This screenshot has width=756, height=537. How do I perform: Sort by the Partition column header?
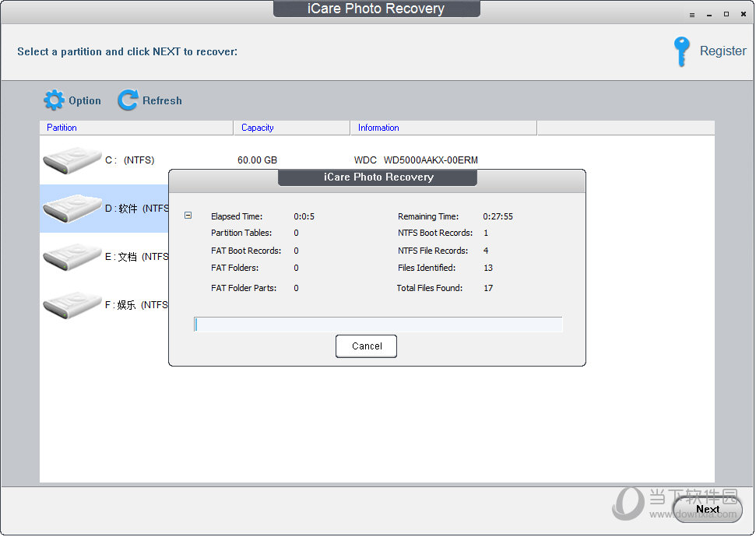click(136, 128)
